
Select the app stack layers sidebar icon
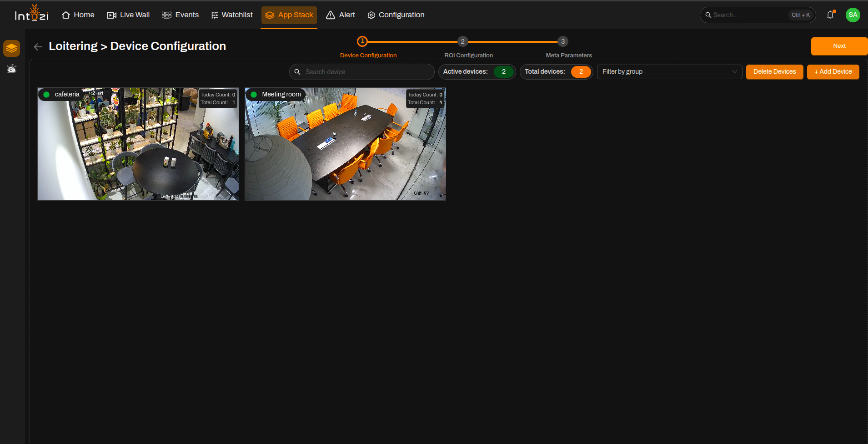click(x=11, y=48)
